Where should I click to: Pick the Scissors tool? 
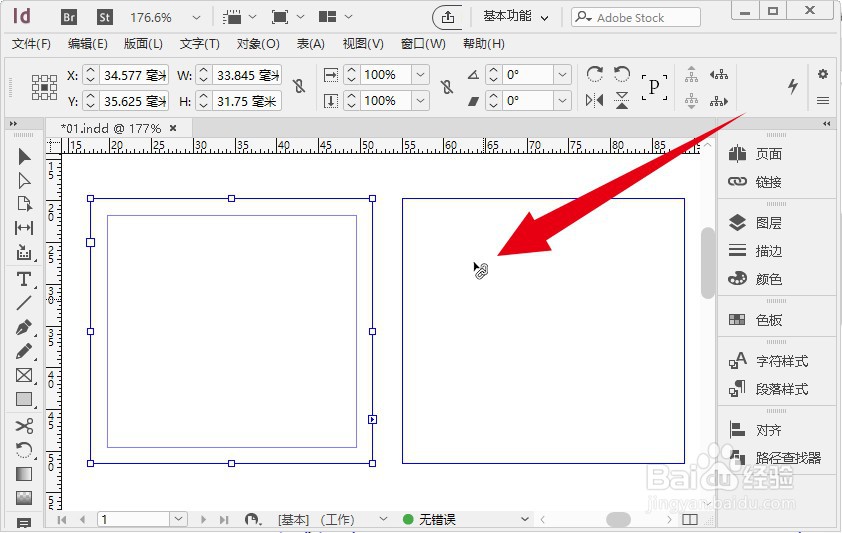pos(24,426)
